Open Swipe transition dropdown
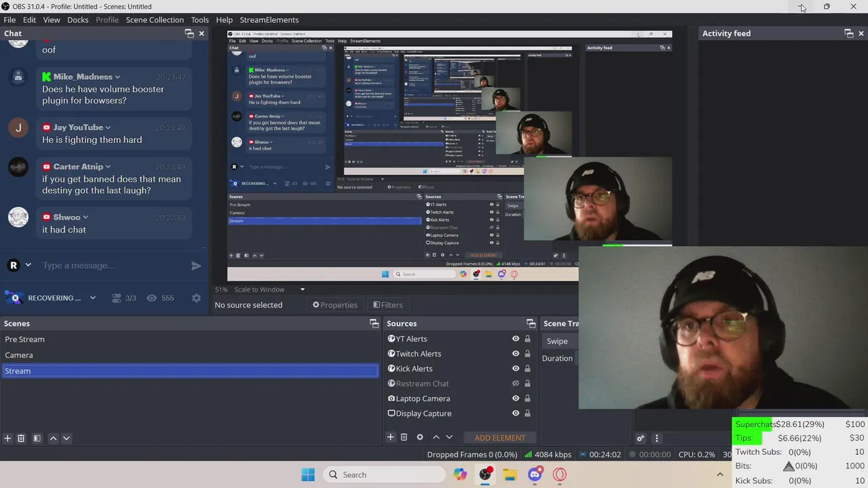 pos(560,341)
